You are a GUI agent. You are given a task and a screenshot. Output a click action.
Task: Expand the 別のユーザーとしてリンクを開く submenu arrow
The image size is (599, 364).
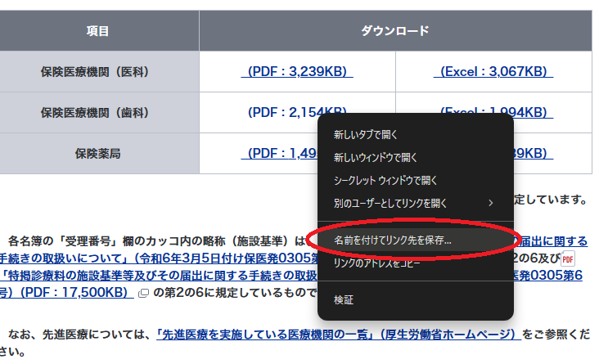coord(491,202)
